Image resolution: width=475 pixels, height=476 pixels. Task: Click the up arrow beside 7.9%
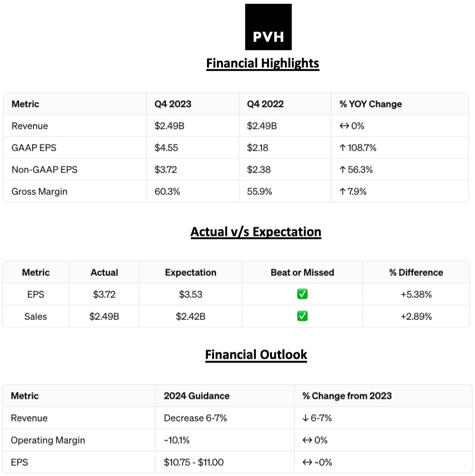pos(342,192)
